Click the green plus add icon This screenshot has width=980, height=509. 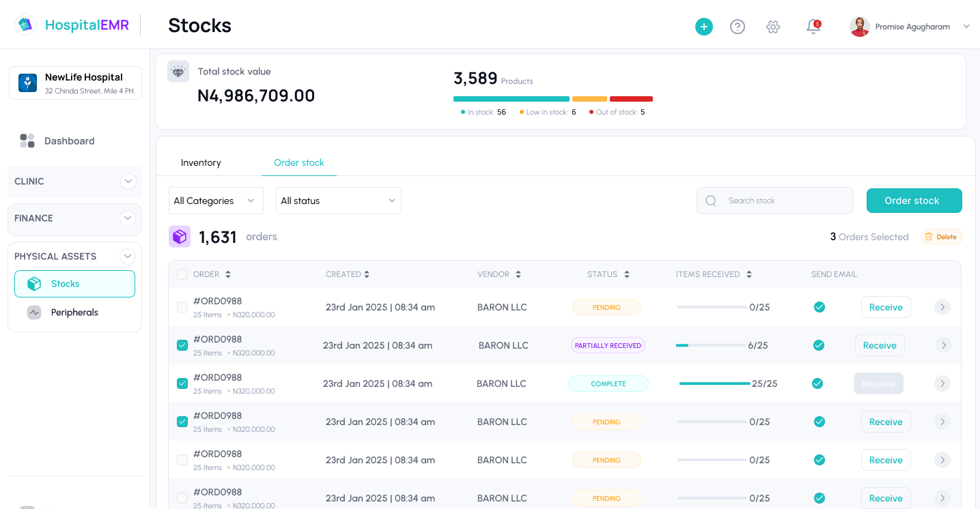[x=704, y=27]
